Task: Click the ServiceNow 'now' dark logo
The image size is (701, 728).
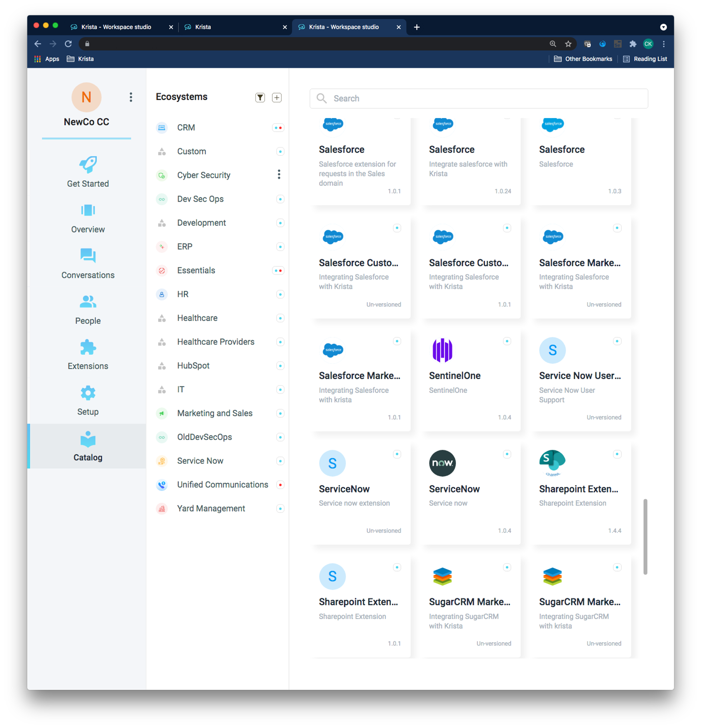Action: point(442,463)
